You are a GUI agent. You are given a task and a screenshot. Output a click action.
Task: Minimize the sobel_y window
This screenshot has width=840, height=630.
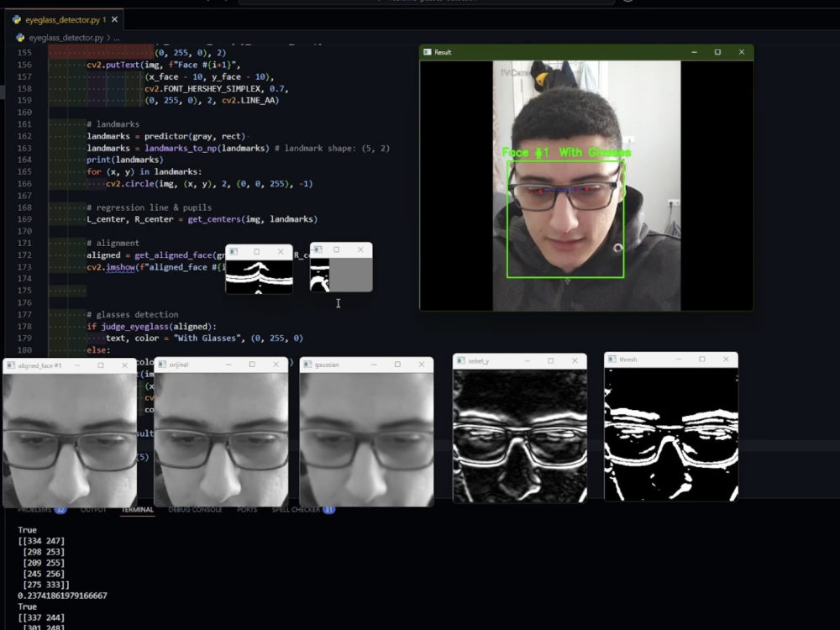point(528,361)
